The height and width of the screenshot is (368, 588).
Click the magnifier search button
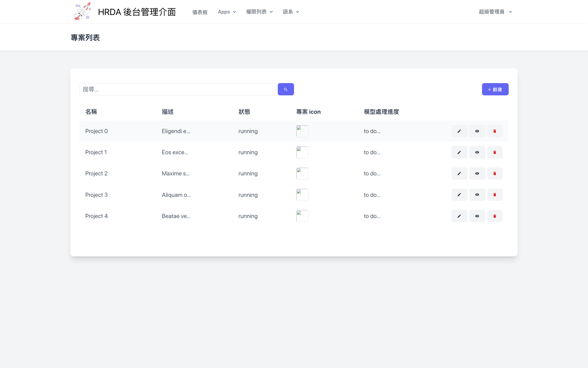pos(285,89)
